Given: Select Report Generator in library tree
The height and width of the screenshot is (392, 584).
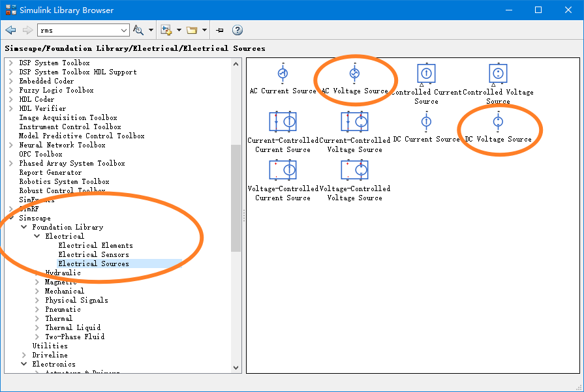Looking at the screenshot, I should [50, 172].
